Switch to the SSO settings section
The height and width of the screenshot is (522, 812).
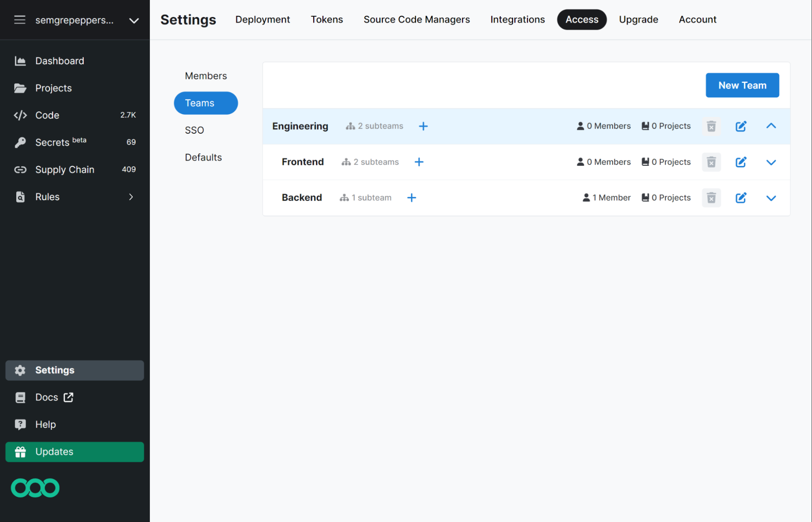[x=195, y=130]
